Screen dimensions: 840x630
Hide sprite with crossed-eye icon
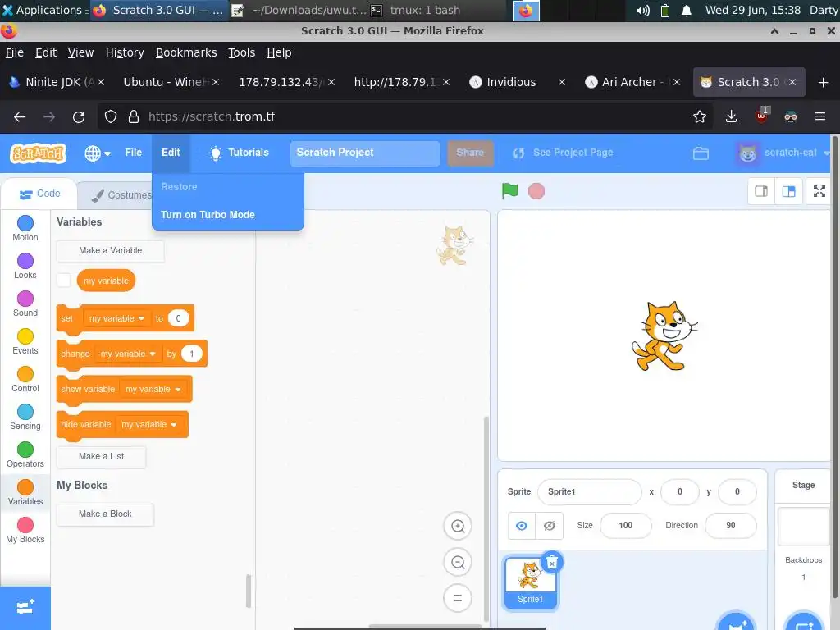tap(550, 526)
